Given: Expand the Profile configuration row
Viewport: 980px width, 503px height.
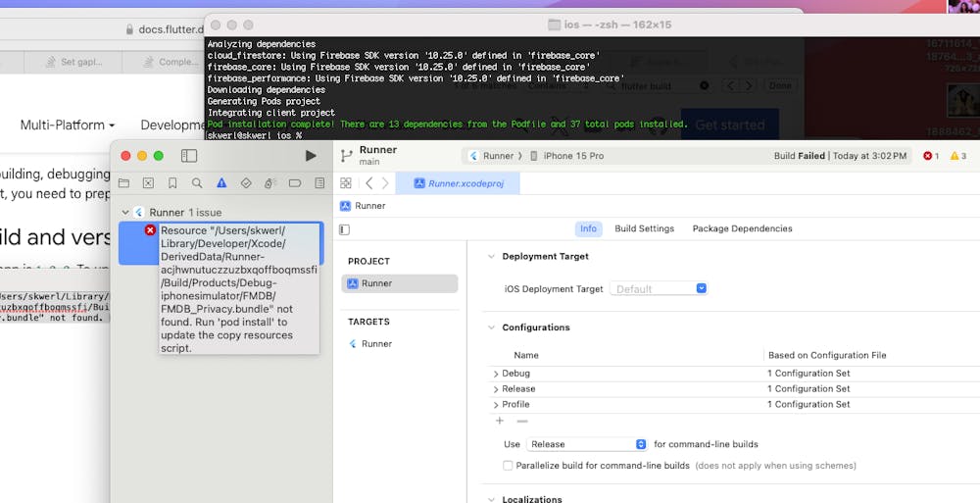Looking at the screenshot, I should [x=496, y=405].
